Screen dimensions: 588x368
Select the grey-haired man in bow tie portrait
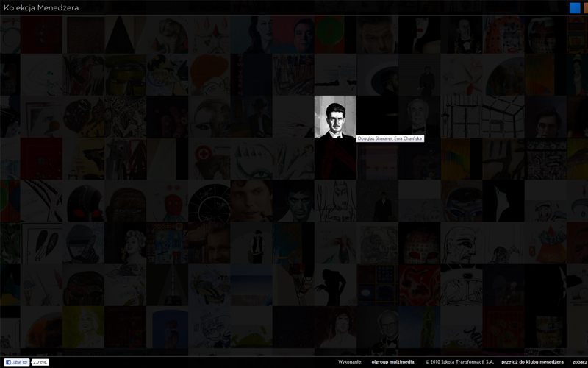pyautogui.click(x=419, y=116)
